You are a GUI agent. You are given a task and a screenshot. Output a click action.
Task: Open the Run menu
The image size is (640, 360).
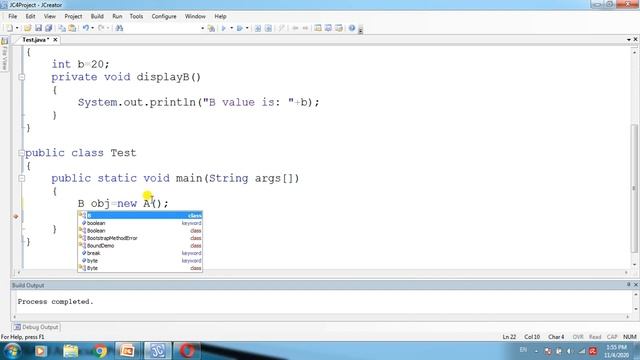(x=117, y=16)
